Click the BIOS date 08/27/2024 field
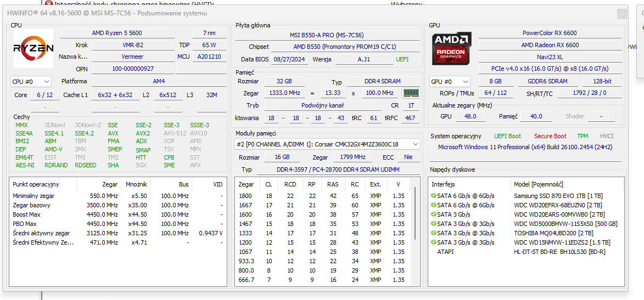This screenshot has width=644, height=300. [289, 60]
